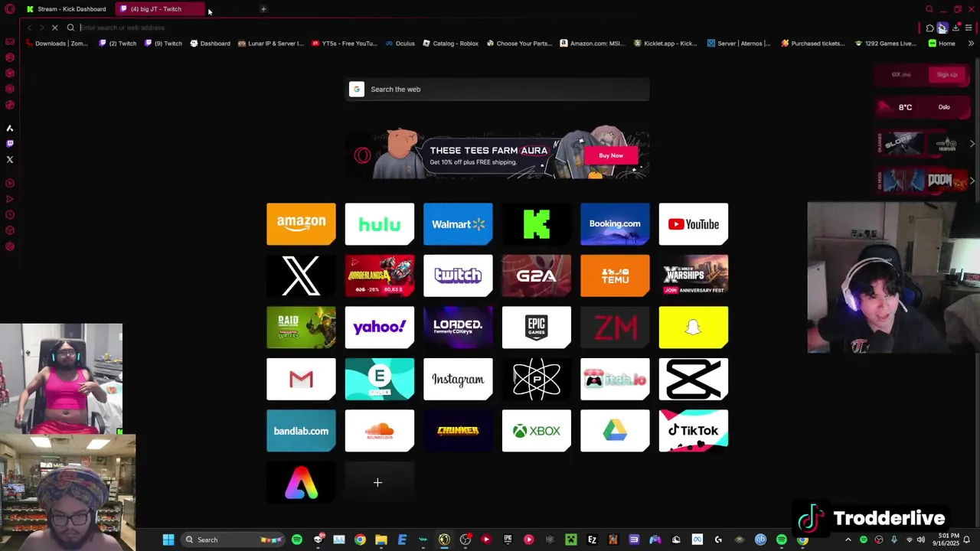The image size is (980, 551).
Task: Open the browser downloads icon in toolbar
Action: point(955,28)
